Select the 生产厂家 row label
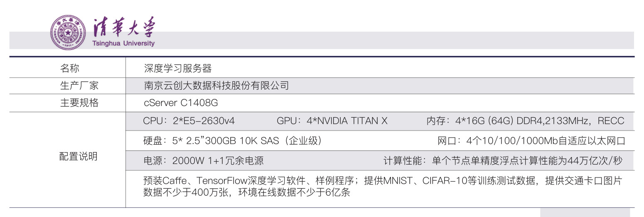The height and width of the screenshot is (217, 644). [79, 86]
